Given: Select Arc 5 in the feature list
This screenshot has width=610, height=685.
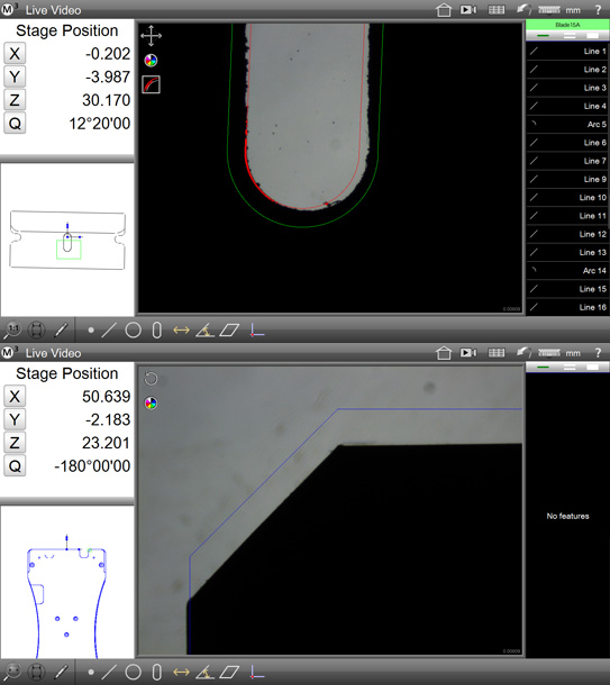Looking at the screenshot, I should pyautogui.click(x=567, y=125).
